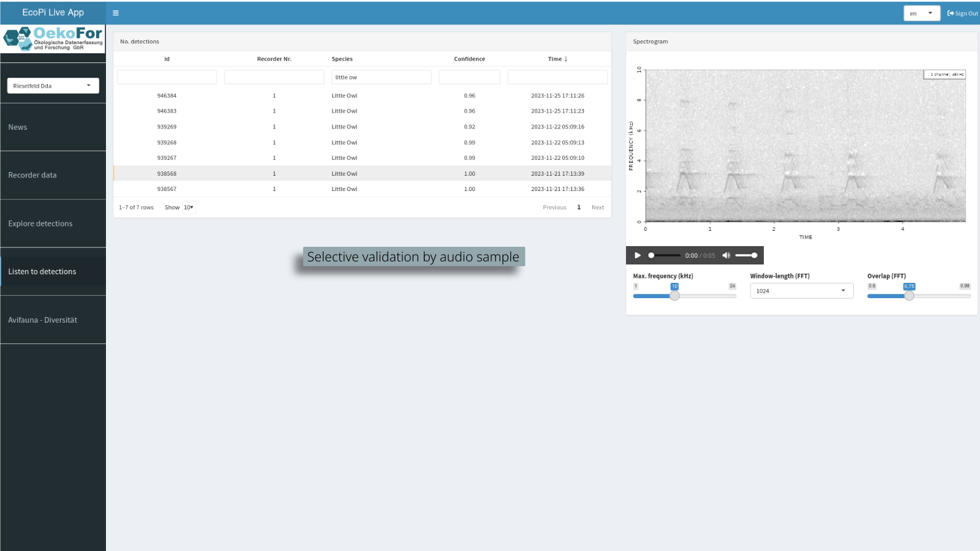980x551 pixels.
Task: Click the Previous page button
Action: click(x=554, y=208)
